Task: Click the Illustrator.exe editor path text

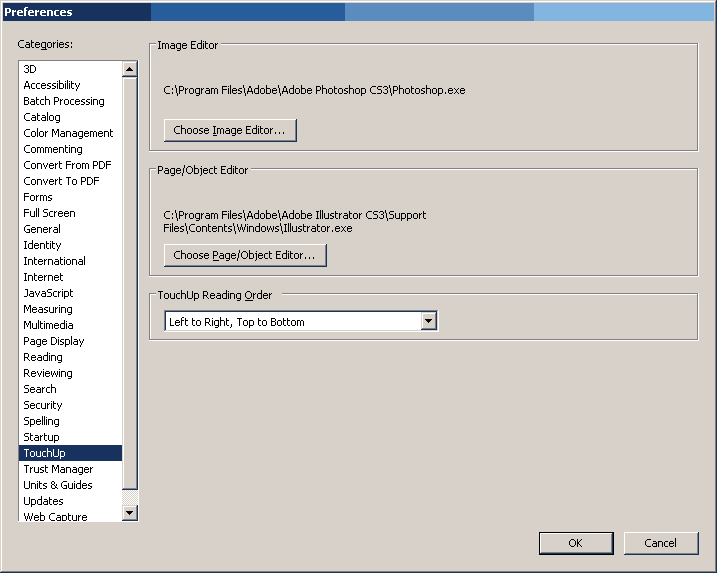Action: coord(294,221)
